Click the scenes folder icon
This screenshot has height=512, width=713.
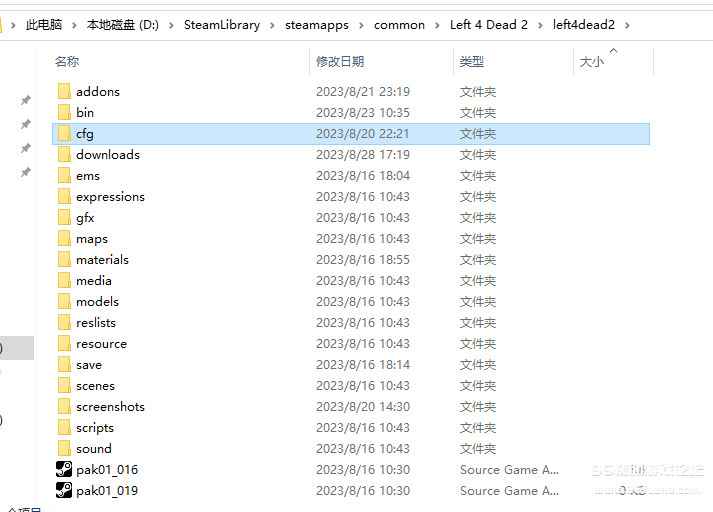point(64,385)
